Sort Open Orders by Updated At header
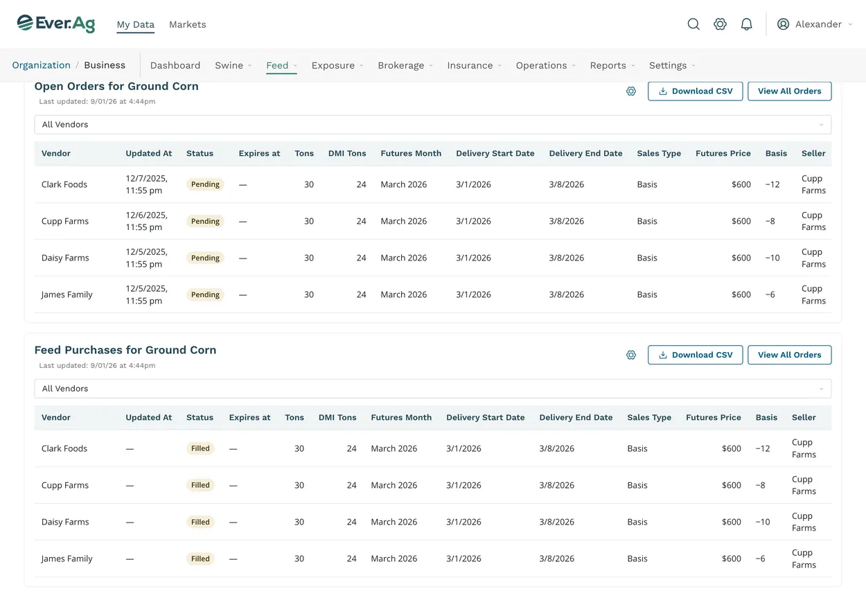This screenshot has height=616, width=866. [x=149, y=153]
